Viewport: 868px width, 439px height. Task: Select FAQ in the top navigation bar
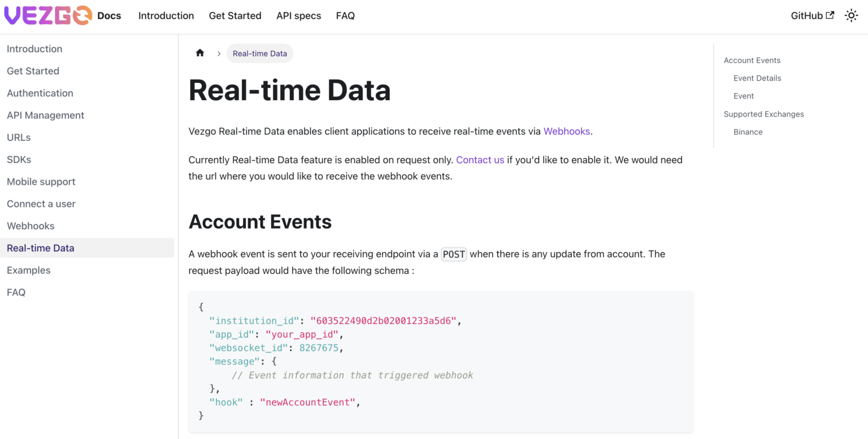[x=345, y=15]
